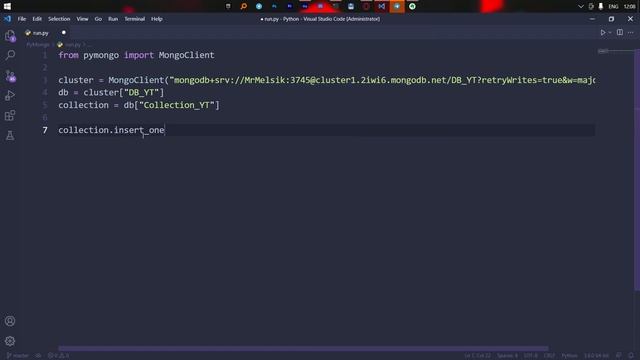640x360 pixels.
Task: Change file encoding UTF-8 status item
Action: click(531, 356)
